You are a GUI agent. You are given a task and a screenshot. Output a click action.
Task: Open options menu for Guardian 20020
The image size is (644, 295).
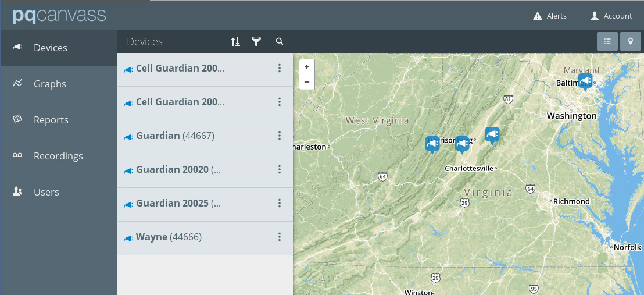coord(280,169)
